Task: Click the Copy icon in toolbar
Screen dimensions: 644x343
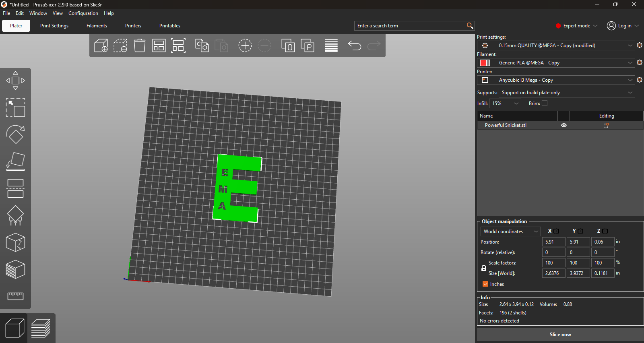Action: (x=202, y=45)
